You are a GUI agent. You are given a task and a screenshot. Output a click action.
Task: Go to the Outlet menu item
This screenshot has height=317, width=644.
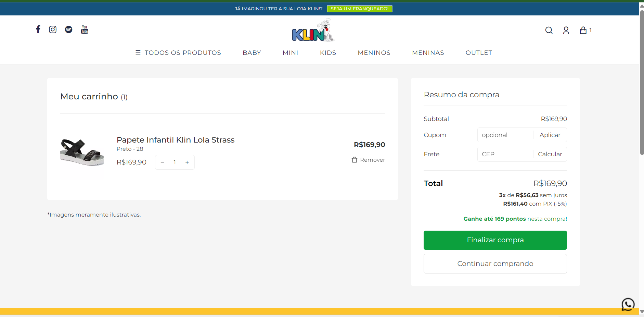click(479, 52)
